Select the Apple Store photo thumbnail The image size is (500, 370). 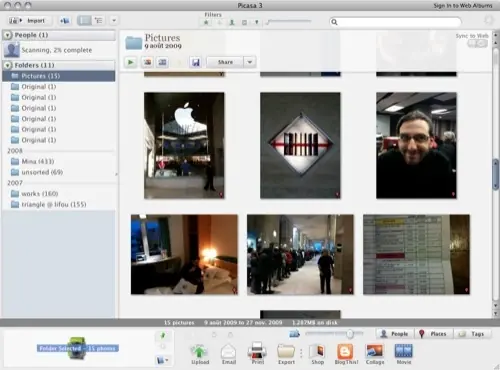click(x=184, y=146)
